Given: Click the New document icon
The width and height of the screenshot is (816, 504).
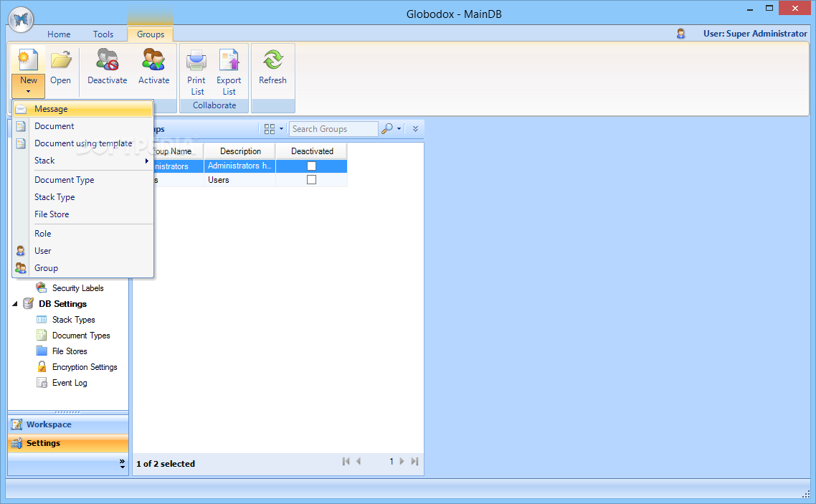Looking at the screenshot, I should click(x=28, y=60).
